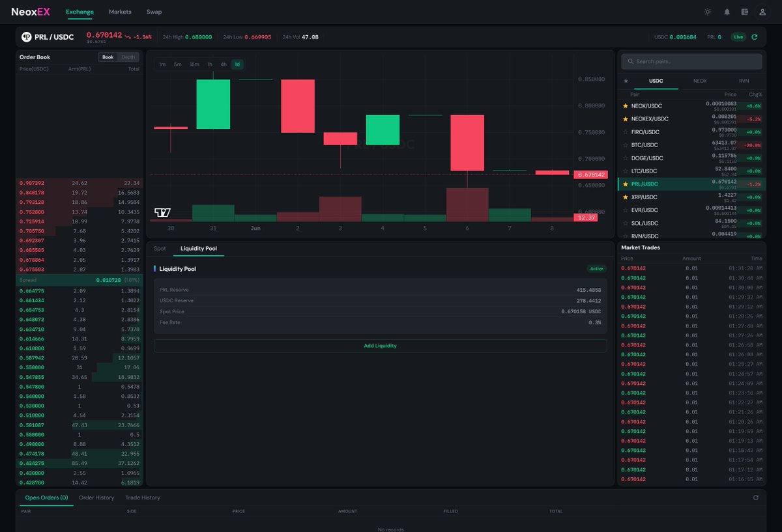Unfavorite the NEOX/USDC pair star

pyautogui.click(x=626, y=105)
